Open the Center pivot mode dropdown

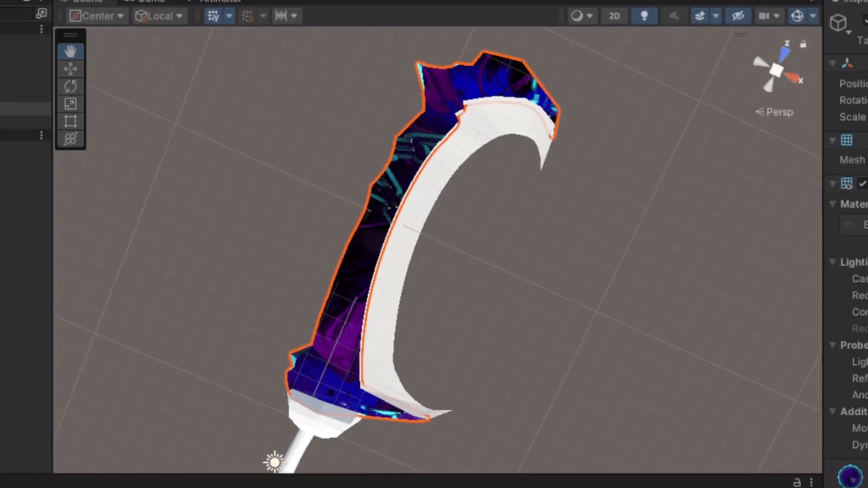97,16
